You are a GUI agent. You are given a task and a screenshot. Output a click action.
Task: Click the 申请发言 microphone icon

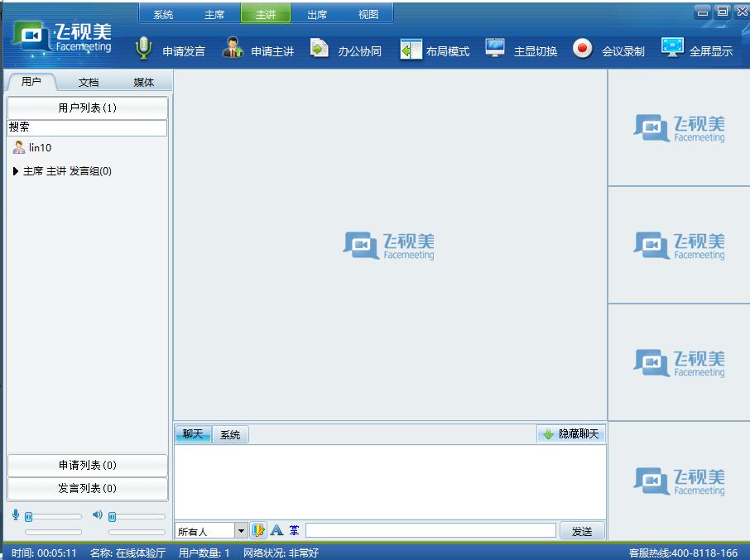144,49
